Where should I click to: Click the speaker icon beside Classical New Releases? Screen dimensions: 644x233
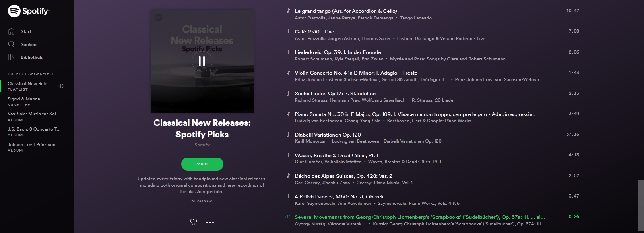click(60, 86)
